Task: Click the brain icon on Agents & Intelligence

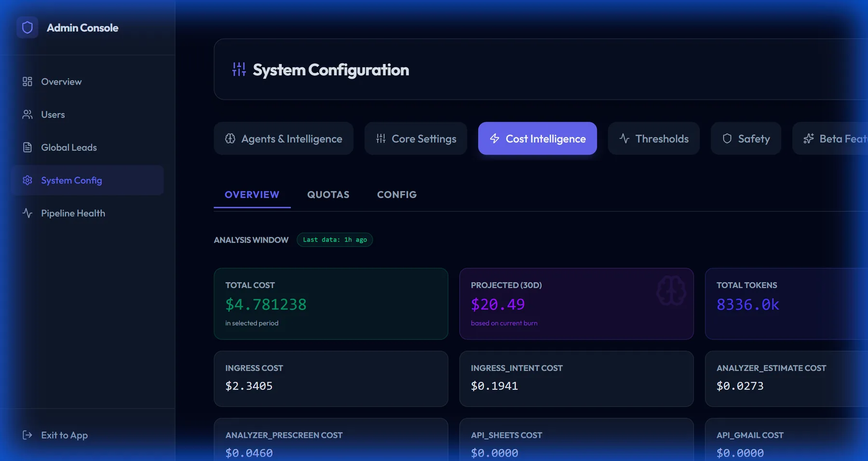Action: tap(231, 138)
